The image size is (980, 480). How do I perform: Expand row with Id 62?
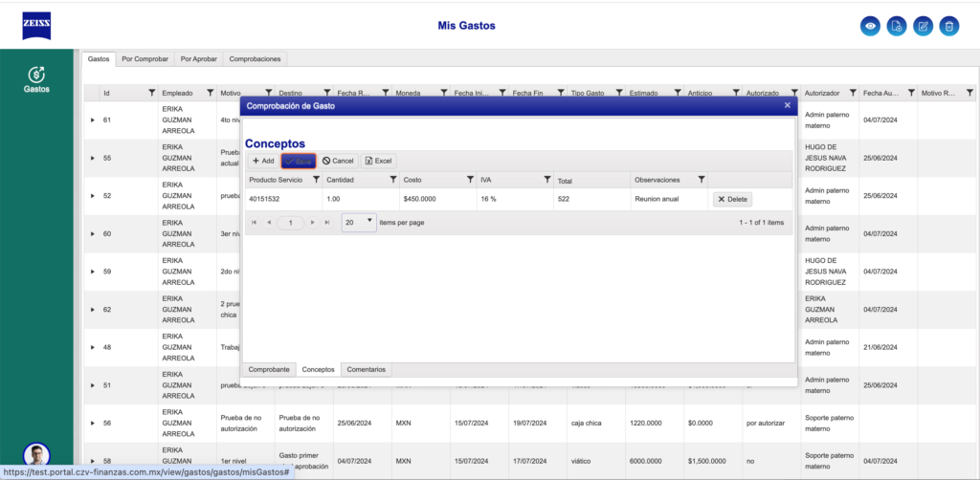tap(93, 310)
